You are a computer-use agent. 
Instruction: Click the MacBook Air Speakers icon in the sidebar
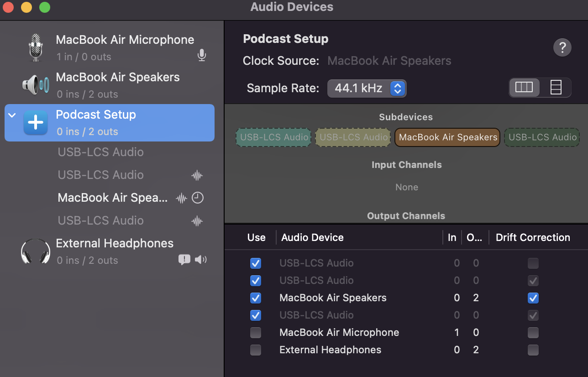pyautogui.click(x=36, y=85)
